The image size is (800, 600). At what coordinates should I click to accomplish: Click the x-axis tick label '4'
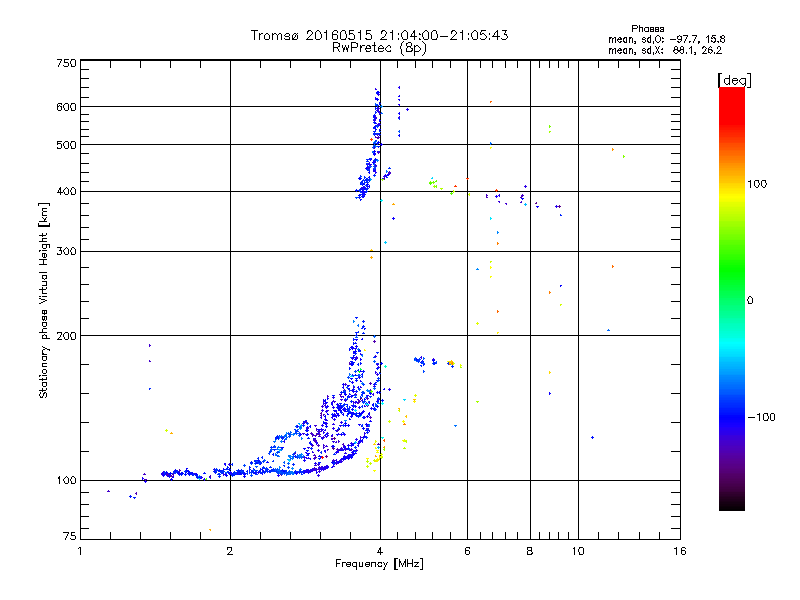point(380,551)
